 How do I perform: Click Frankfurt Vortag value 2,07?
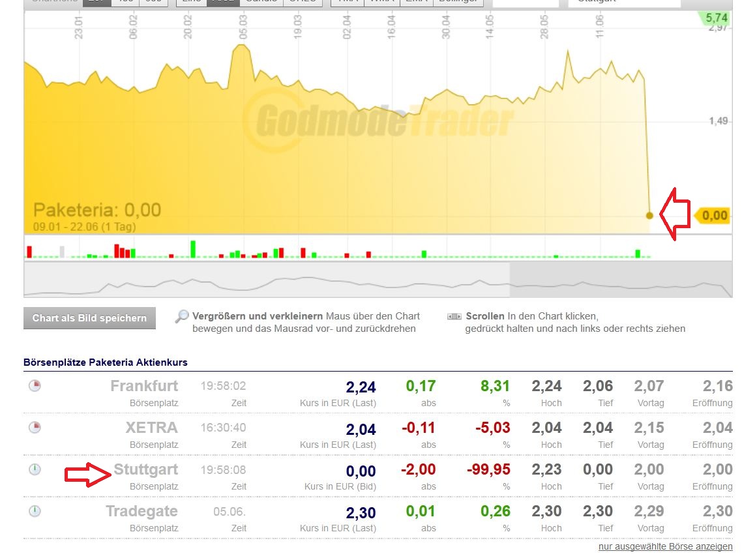click(x=649, y=386)
